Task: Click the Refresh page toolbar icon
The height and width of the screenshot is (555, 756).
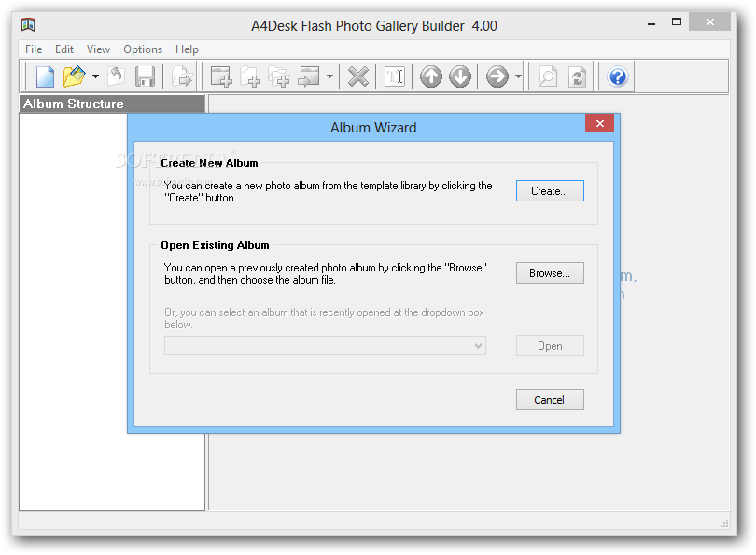Action: (x=577, y=76)
